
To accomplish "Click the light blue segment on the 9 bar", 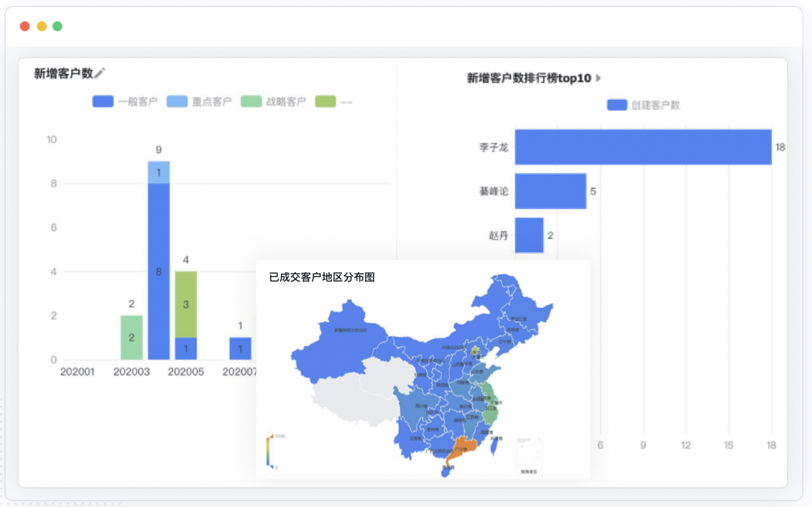I will tap(159, 172).
